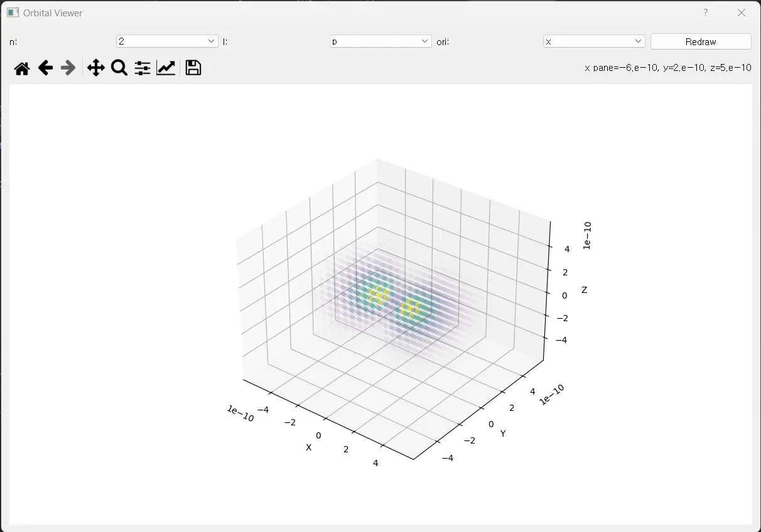Open the n quantum number dropdown
The height and width of the screenshot is (532, 761).
pos(167,41)
